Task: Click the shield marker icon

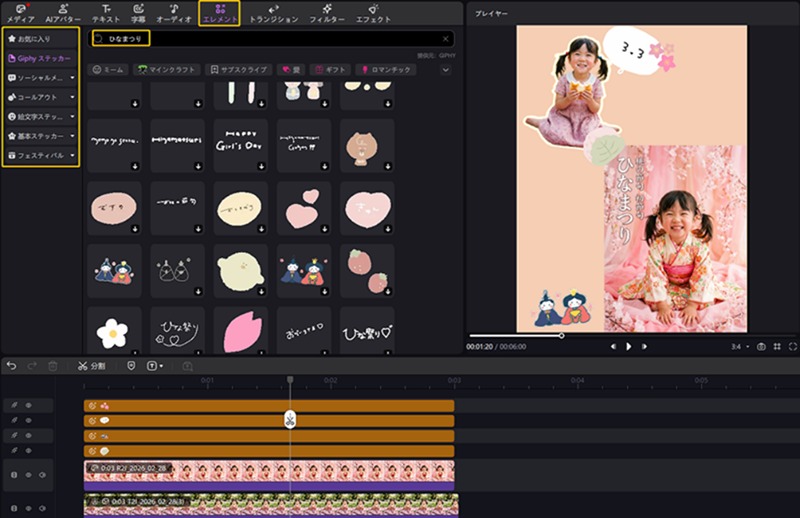Action: coord(131,366)
